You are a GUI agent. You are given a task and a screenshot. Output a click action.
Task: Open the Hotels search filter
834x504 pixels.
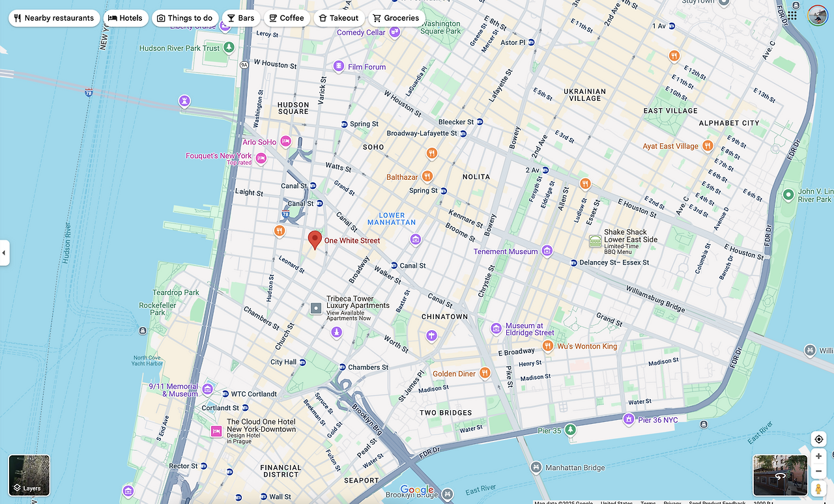(x=126, y=18)
